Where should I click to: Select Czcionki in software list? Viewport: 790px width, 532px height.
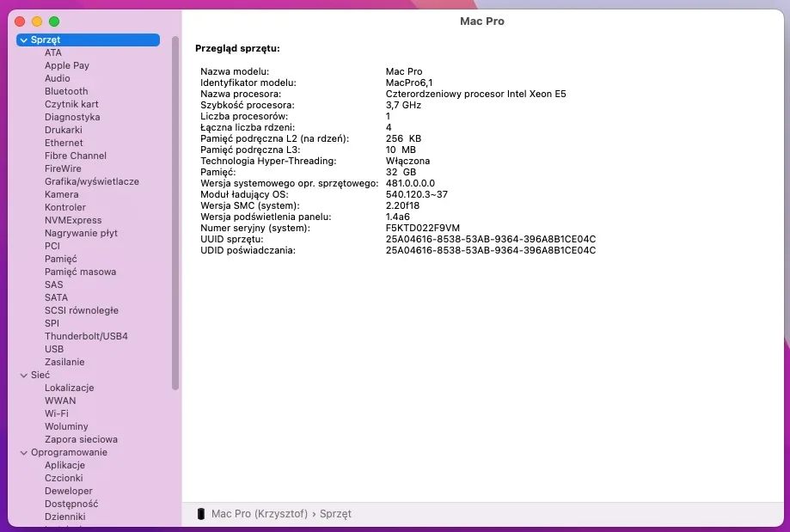(64, 478)
